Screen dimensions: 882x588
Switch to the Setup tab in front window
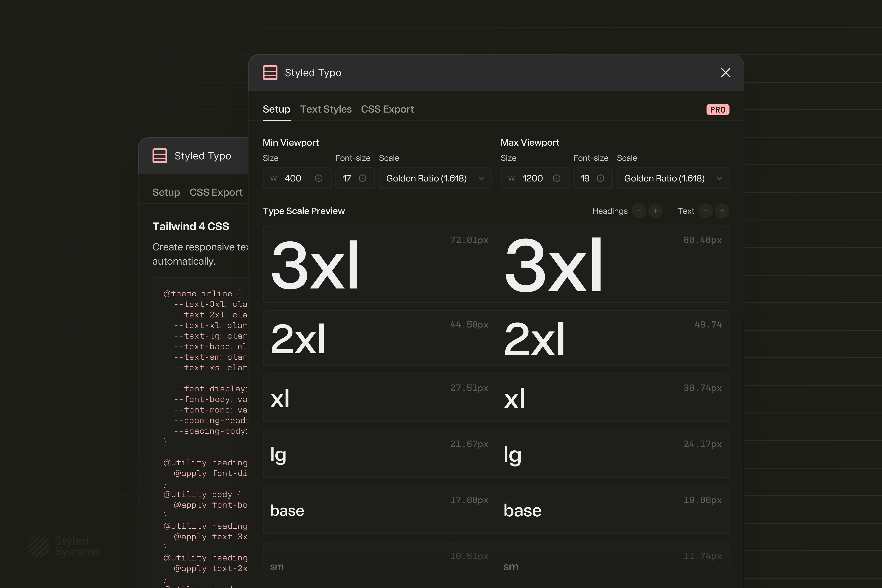tap(276, 109)
